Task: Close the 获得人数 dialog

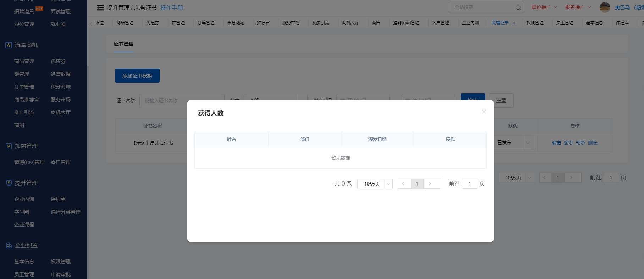Action: click(x=484, y=112)
